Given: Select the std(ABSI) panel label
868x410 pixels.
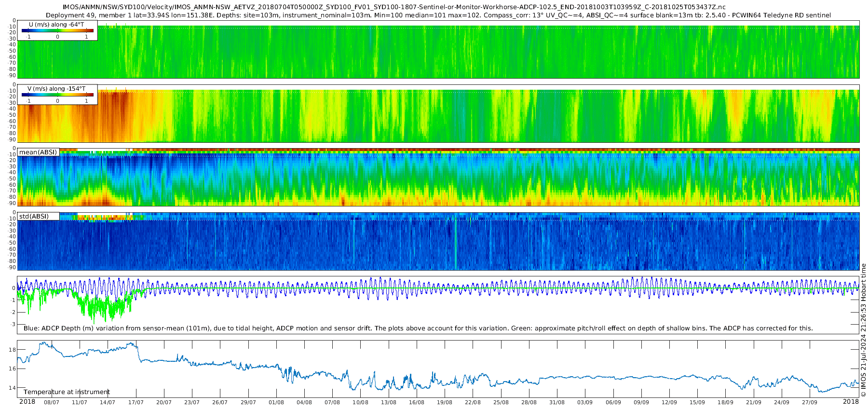Looking at the screenshot, I should [x=38, y=216].
